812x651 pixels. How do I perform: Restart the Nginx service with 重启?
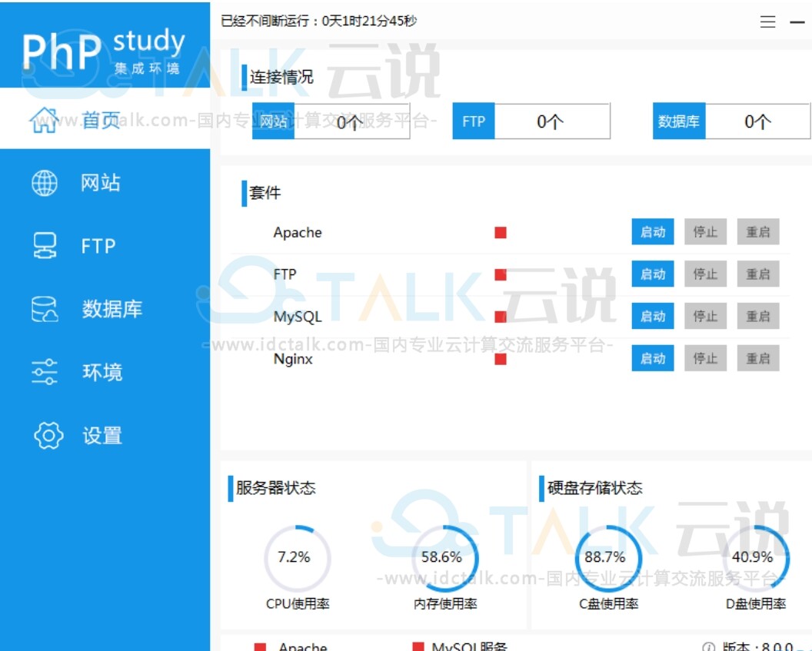[757, 359]
